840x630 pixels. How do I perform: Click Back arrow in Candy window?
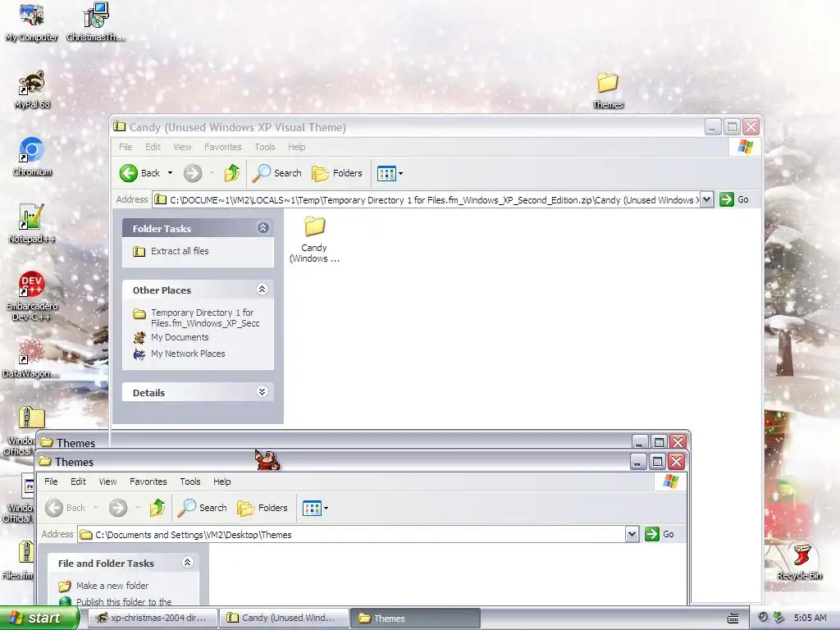pyautogui.click(x=139, y=173)
